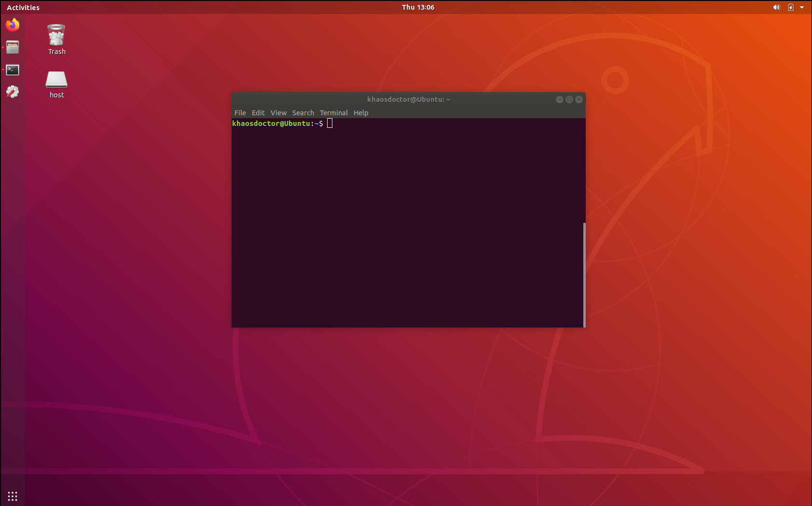The height and width of the screenshot is (506, 812).
Task: Open the Thu 13:06 clock calendar
Action: pyautogui.click(x=418, y=7)
